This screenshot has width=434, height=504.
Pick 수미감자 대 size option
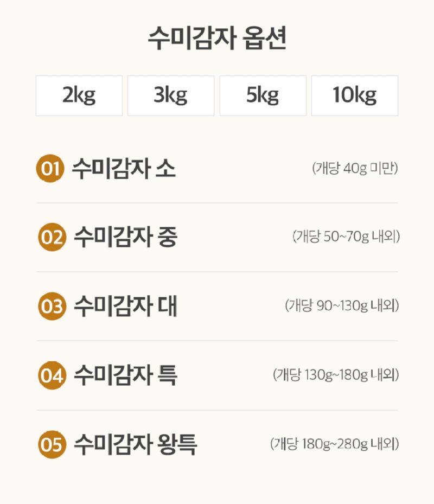(125, 307)
